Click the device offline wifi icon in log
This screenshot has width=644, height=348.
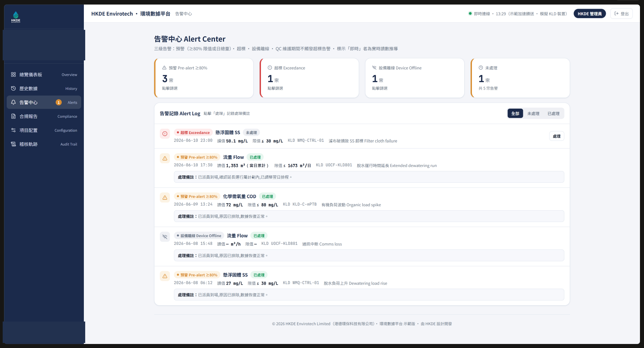[165, 237]
